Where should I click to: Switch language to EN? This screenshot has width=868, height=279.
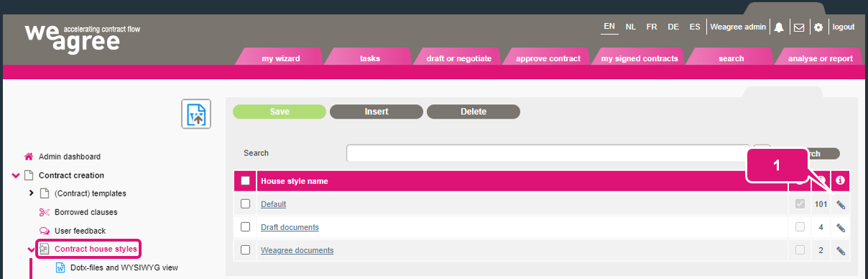click(609, 27)
